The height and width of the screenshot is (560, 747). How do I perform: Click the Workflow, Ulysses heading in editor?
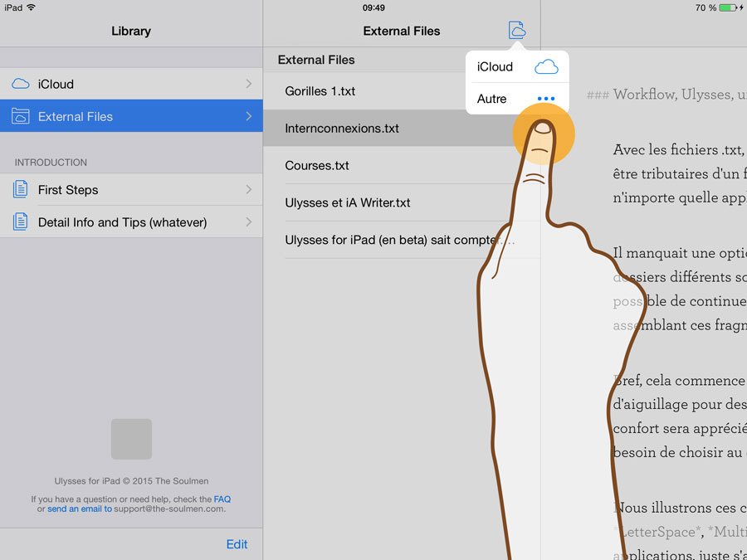click(x=666, y=95)
